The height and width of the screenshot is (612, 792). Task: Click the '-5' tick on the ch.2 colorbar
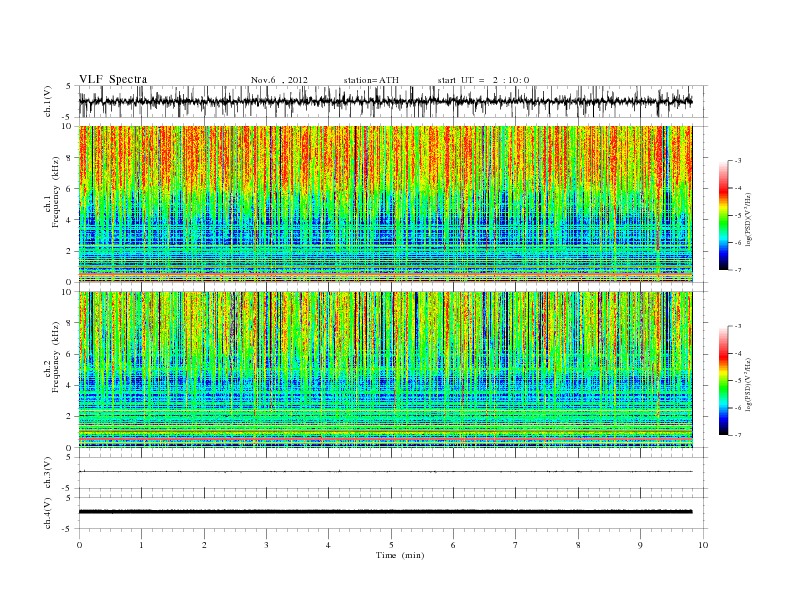click(737, 381)
